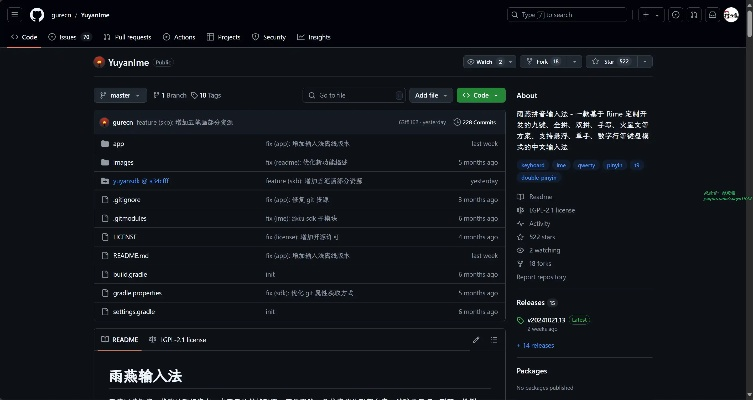Open the star lists dropdown arrow

pyautogui.click(x=646, y=61)
